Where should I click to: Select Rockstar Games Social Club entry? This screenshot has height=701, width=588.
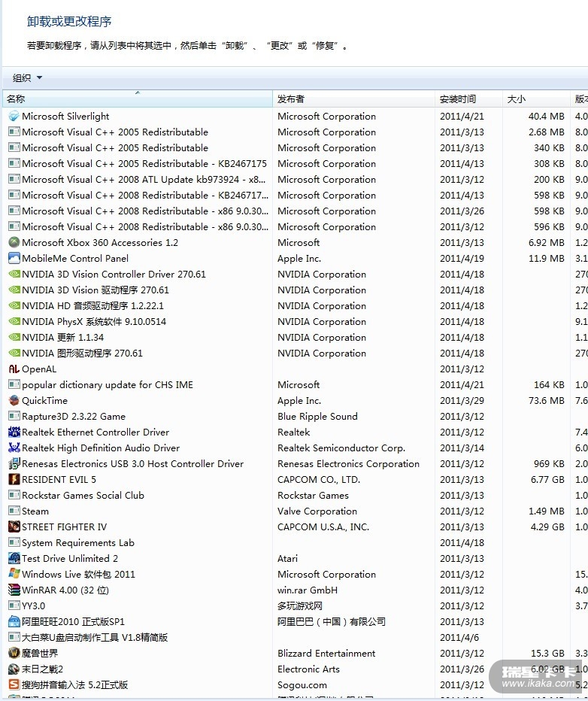(83, 496)
